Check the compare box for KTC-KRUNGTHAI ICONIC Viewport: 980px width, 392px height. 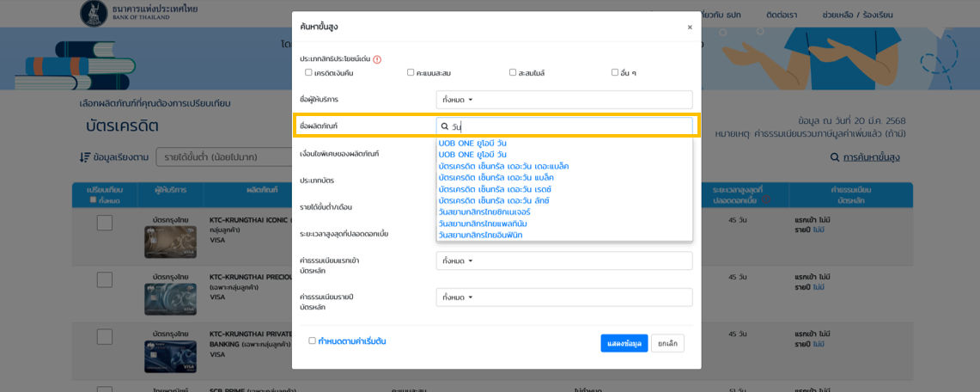coord(105,223)
